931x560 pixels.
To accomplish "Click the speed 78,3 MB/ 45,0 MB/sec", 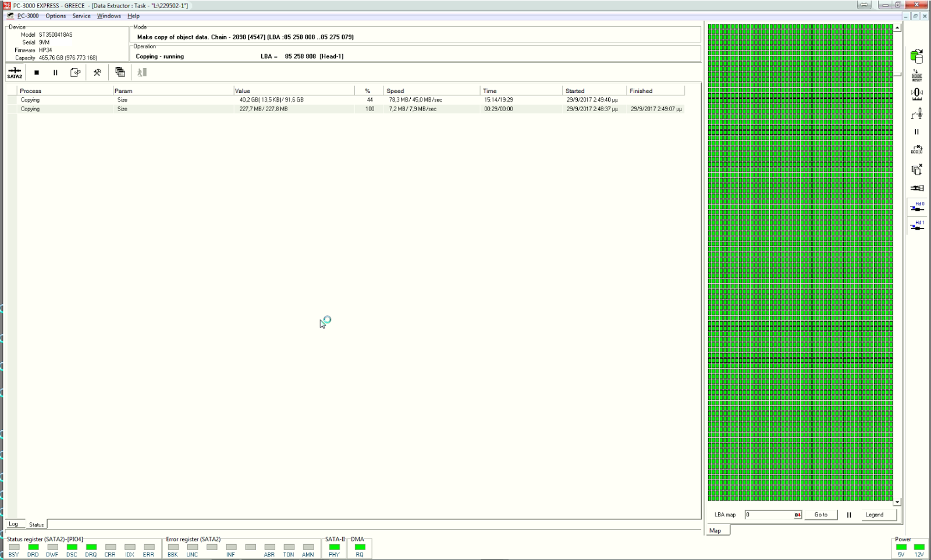I will click(x=415, y=100).
